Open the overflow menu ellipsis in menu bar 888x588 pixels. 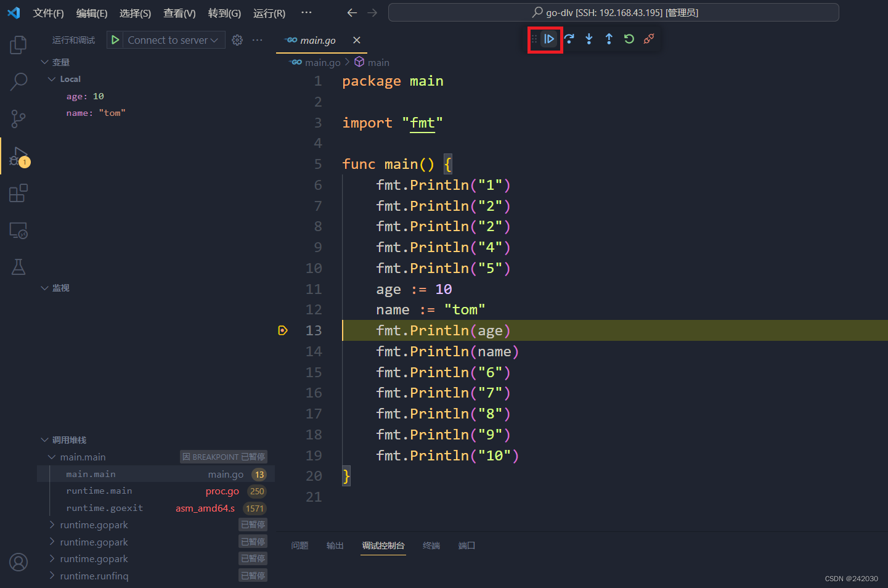306,12
